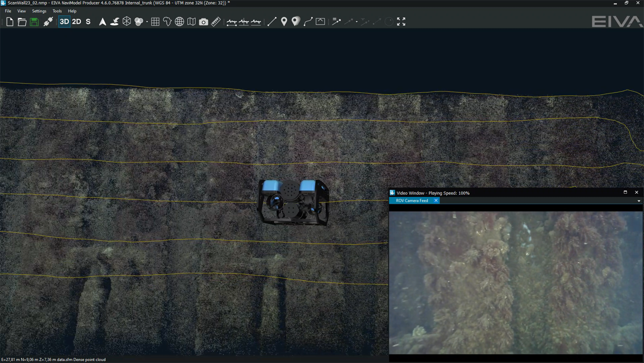Select the ROV Camera Feed tab
Viewport: 644px width, 363px height.
pos(412,201)
